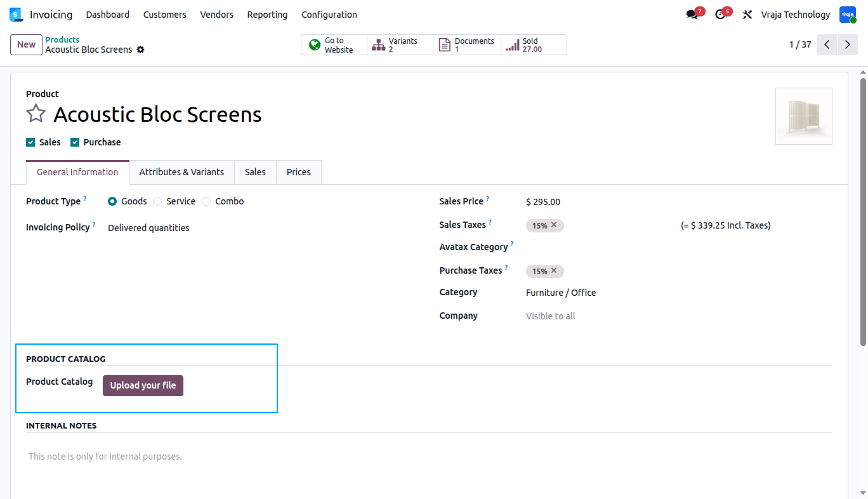Open the gear actions menu beside product name
This screenshot has height=499, width=868.
pos(140,50)
